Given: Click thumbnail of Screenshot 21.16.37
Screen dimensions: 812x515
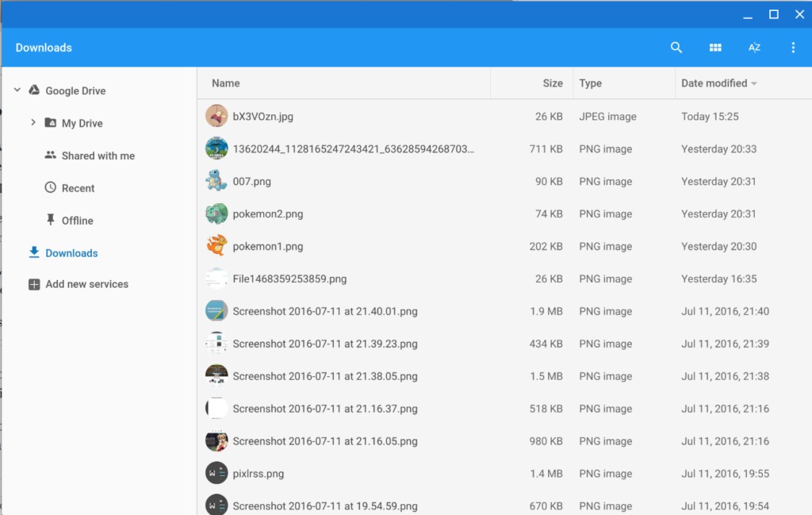Looking at the screenshot, I should coord(216,408).
